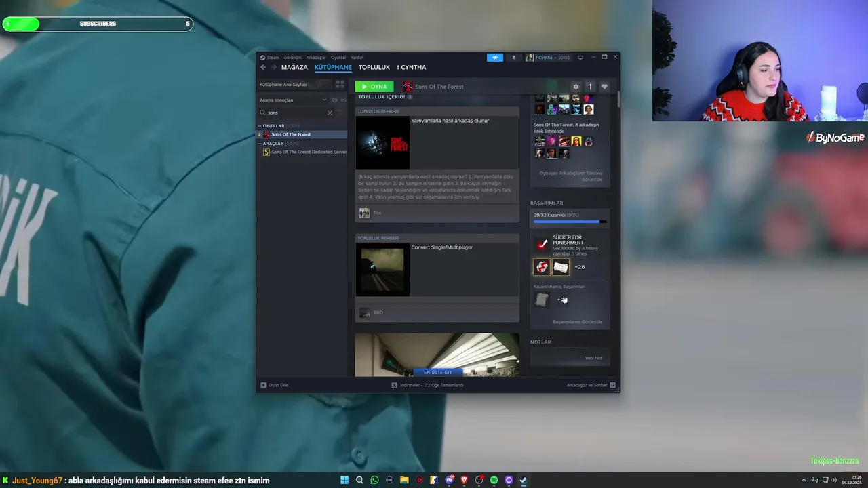The width and height of the screenshot is (868, 488).
Task: Click the help question mark beside Topluluk İçeriği
Action: point(410,97)
